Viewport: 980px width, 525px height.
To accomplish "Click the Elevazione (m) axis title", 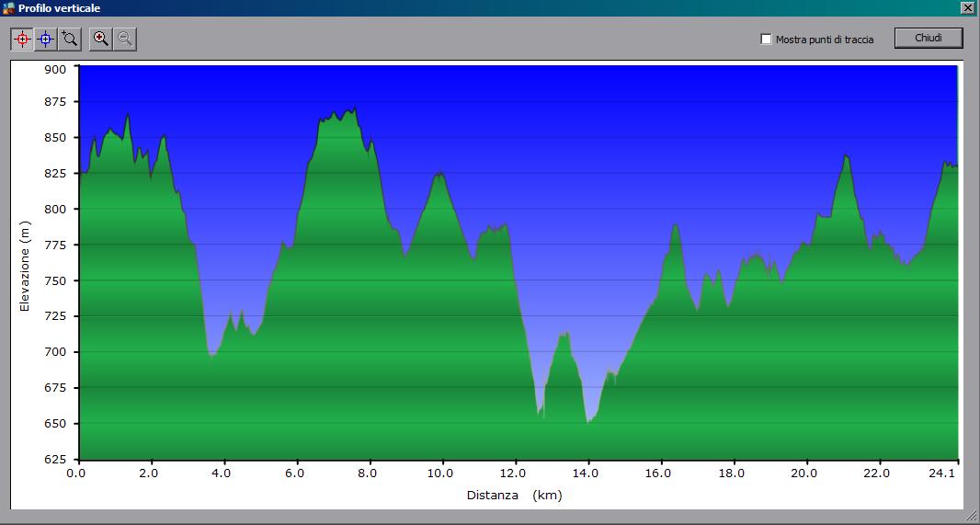I will [25, 266].
